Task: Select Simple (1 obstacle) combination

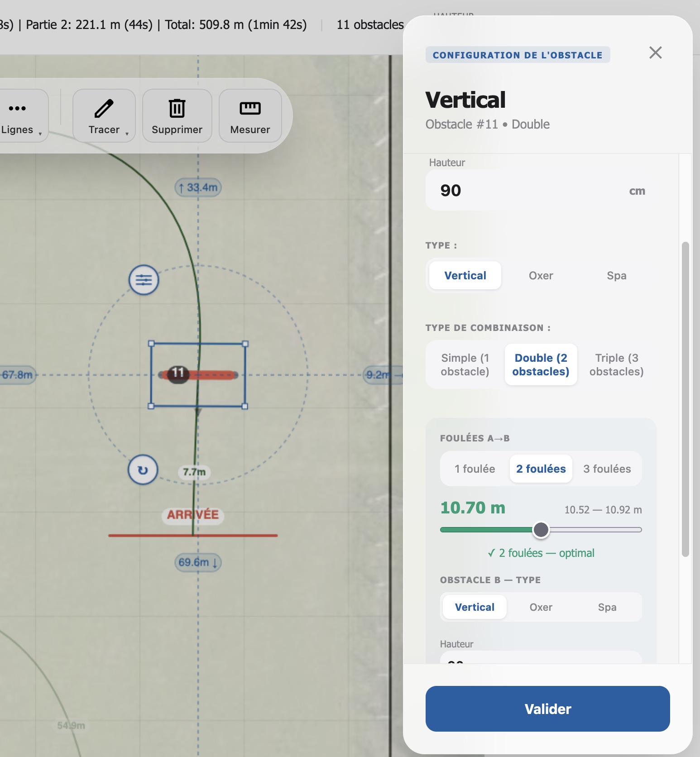Action: point(465,364)
